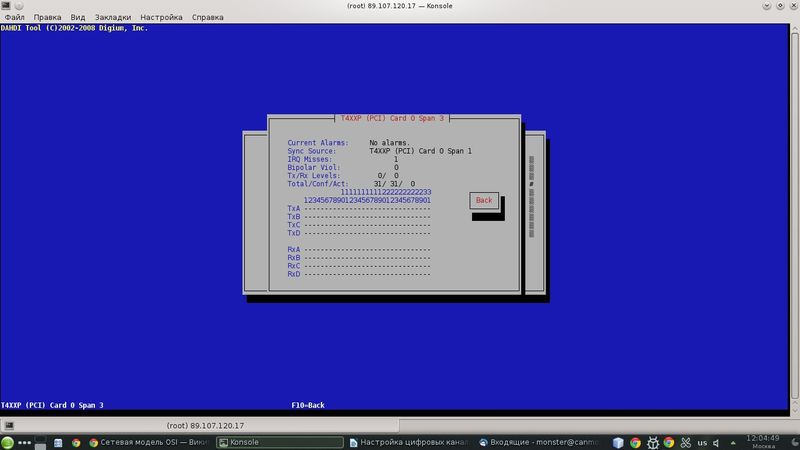Image resolution: width=800 pixels, height=450 pixels.
Task: Click the Konsole window icon in title bar
Action: coord(8,5)
